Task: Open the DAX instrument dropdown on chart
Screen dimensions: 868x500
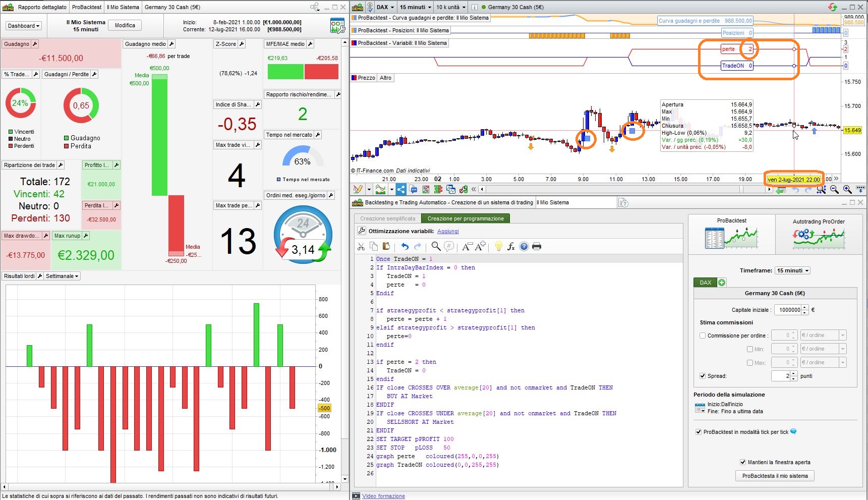Action: point(385,7)
